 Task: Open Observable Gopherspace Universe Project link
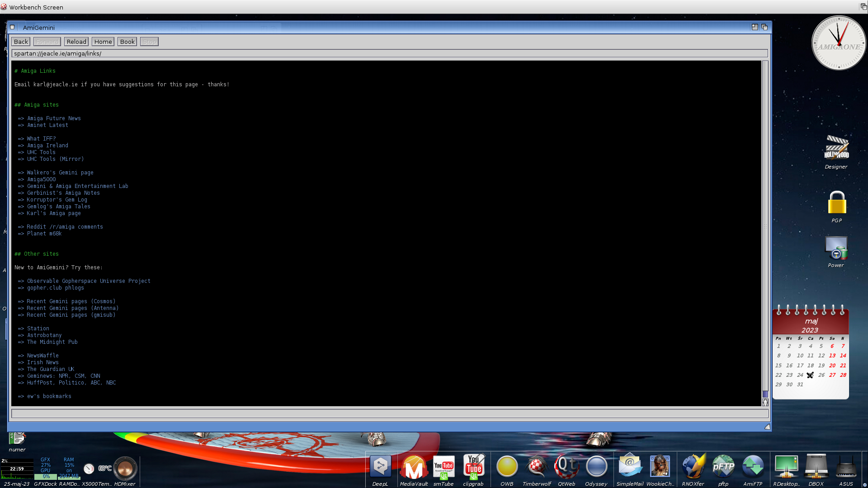click(x=89, y=281)
